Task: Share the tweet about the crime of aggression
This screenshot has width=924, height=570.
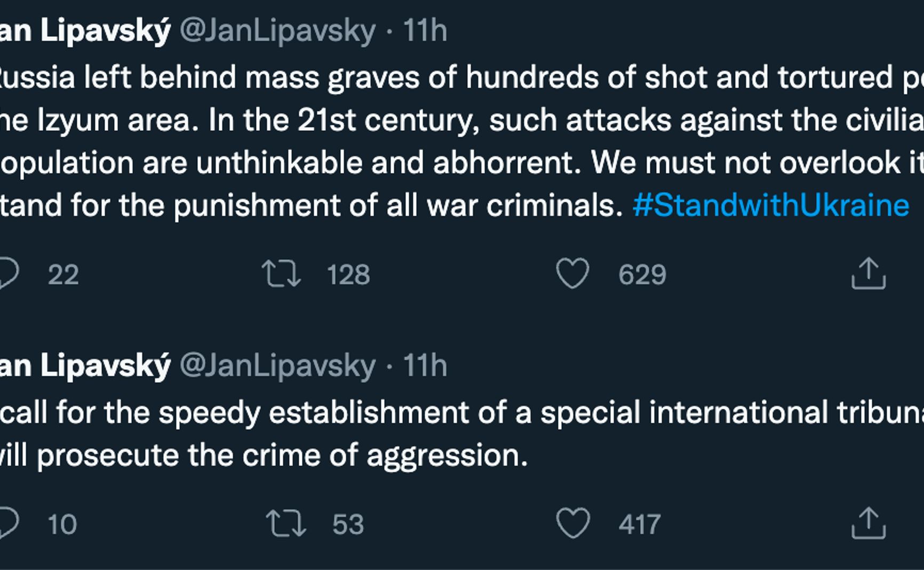Action: pos(868,524)
